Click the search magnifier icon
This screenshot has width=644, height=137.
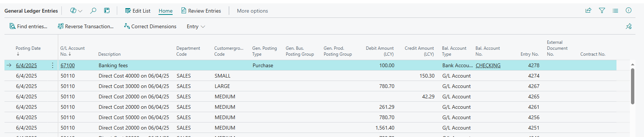tap(93, 11)
